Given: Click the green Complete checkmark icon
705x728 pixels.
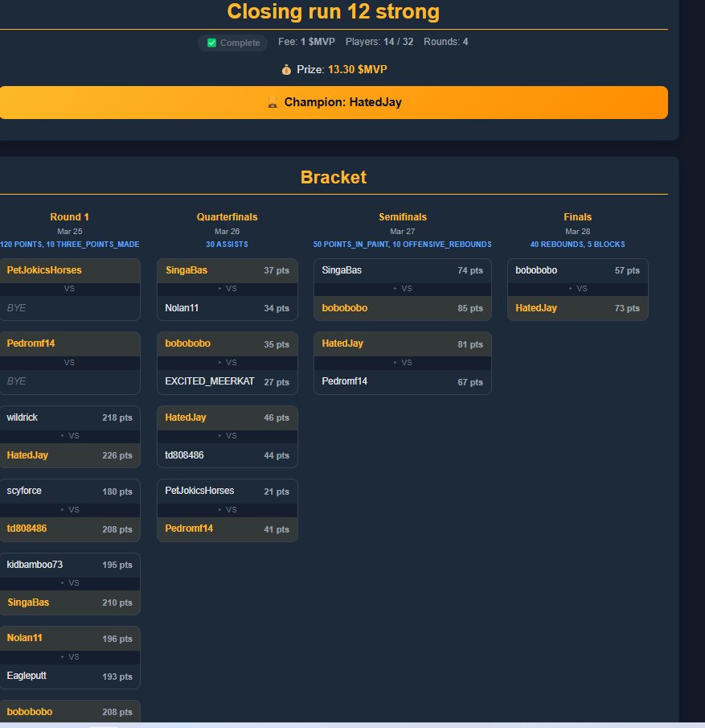Looking at the screenshot, I should [211, 43].
